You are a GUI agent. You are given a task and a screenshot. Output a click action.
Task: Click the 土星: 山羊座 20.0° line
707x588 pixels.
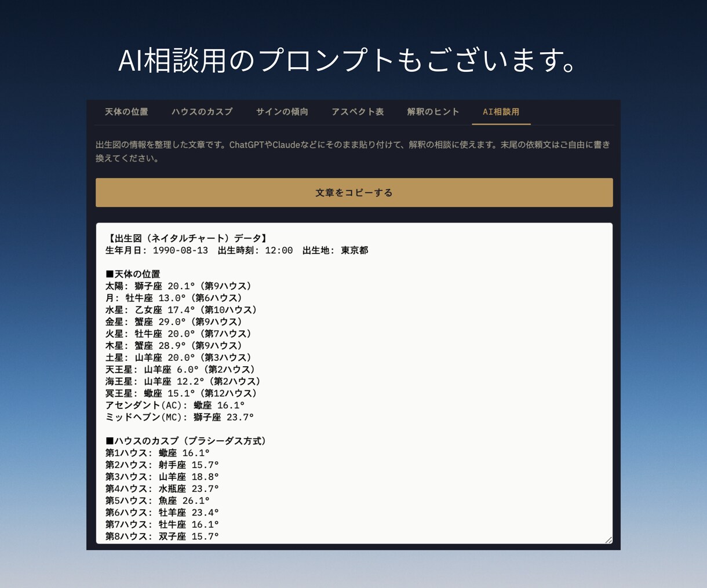coord(179,357)
